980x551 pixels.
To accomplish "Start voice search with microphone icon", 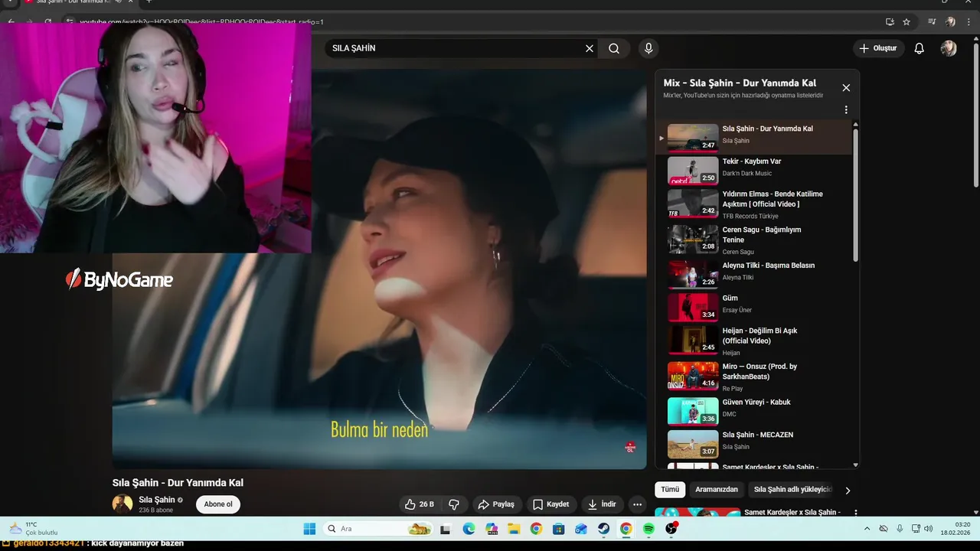I will [648, 48].
